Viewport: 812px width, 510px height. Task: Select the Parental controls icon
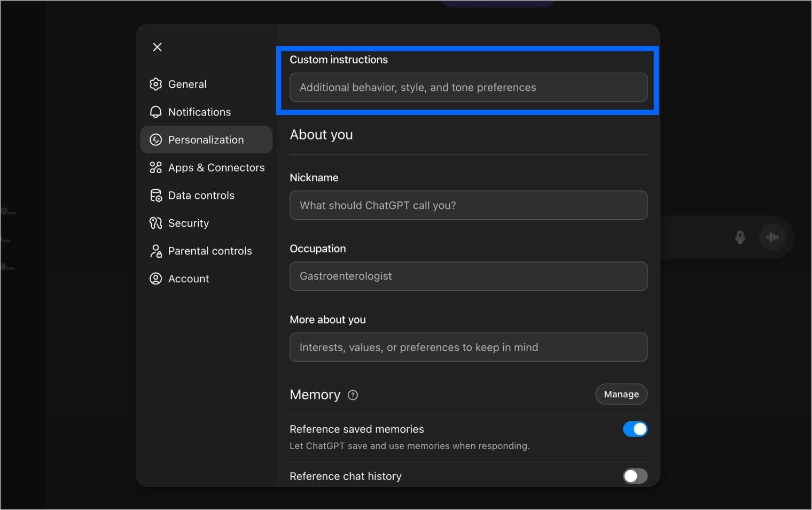click(155, 251)
